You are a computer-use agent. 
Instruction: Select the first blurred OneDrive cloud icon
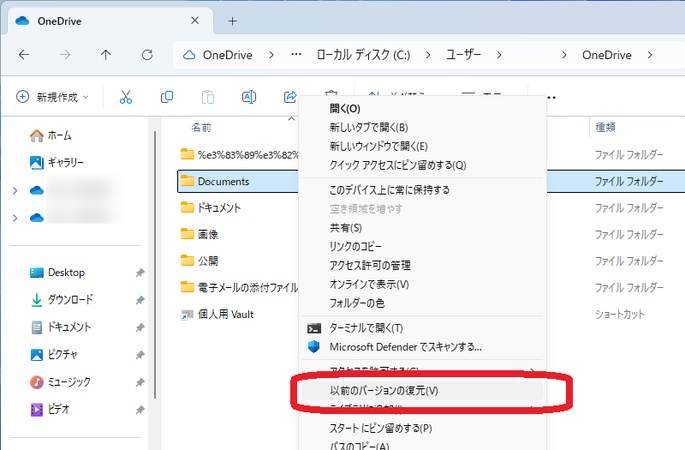(37, 190)
